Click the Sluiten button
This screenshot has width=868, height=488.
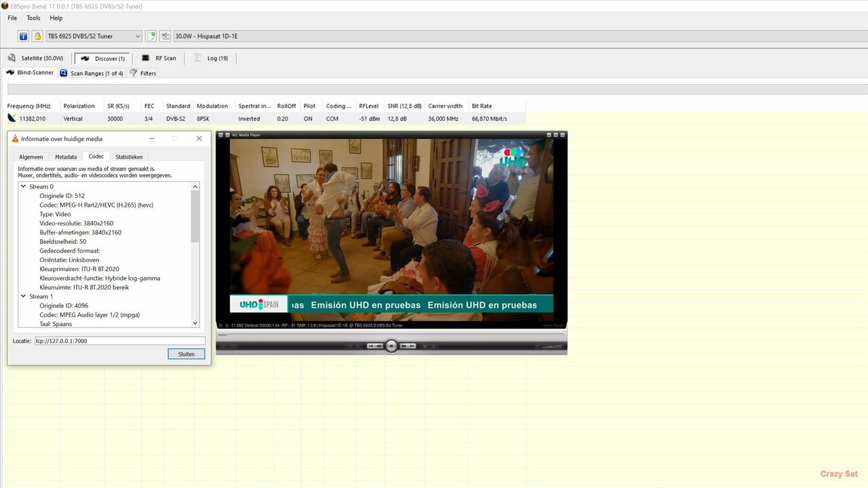[x=186, y=353]
